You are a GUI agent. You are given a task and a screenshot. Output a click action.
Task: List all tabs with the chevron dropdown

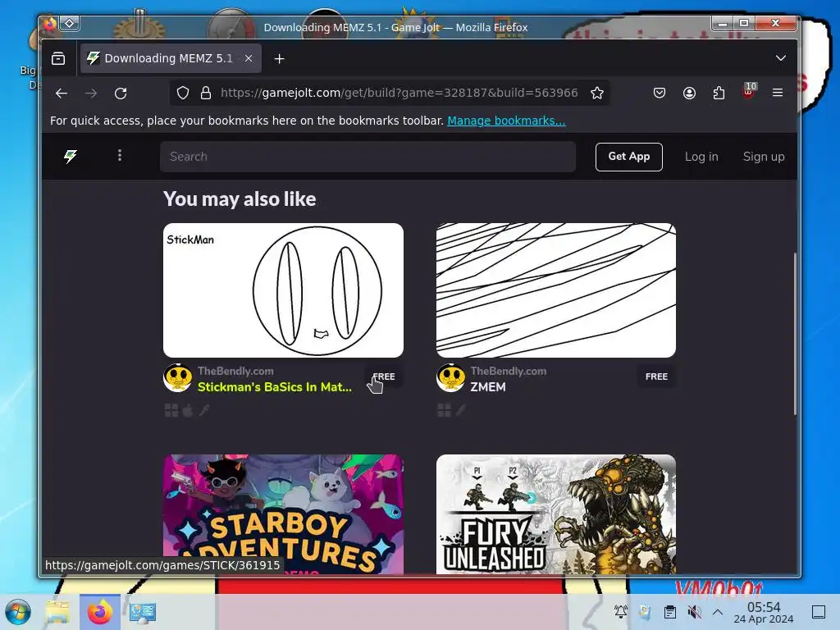pyautogui.click(x=781, y=58)
